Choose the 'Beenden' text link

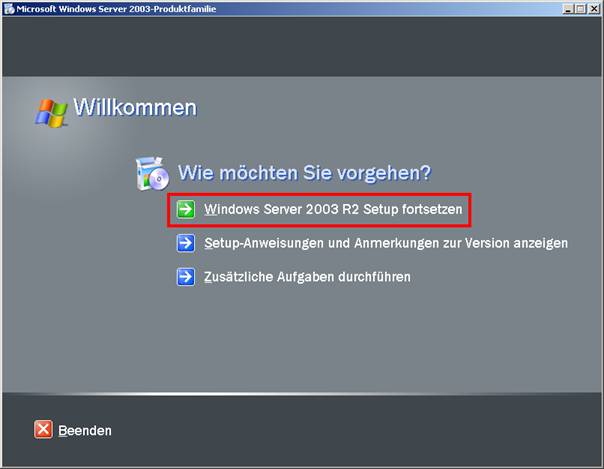[x=85, y=430]
